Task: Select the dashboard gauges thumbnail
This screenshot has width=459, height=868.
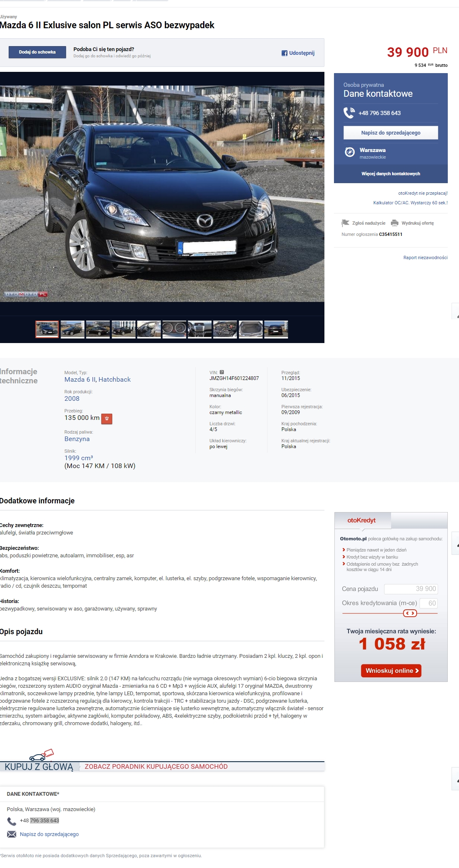Action: (x=174, y=329)
